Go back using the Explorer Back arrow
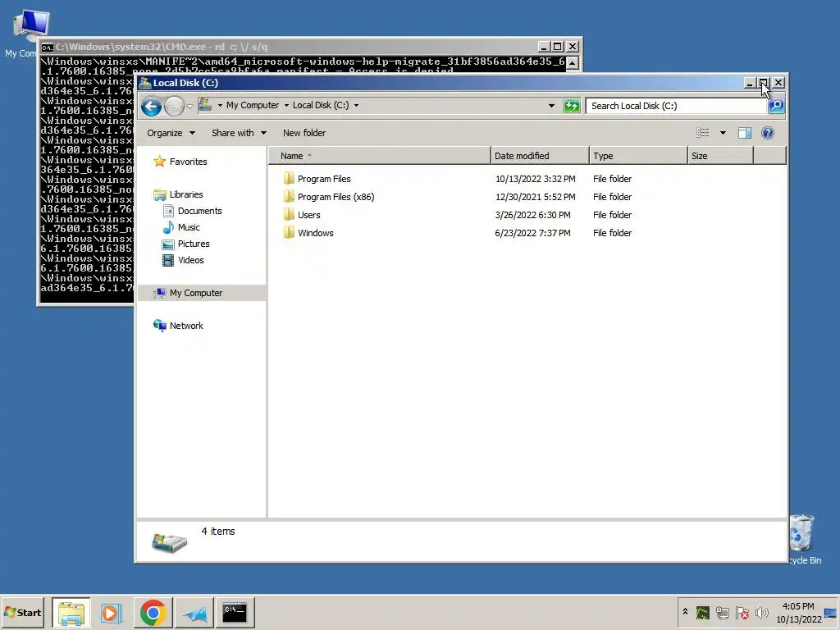The height and width of the screenshot is (630, 840). coord(151,107)
